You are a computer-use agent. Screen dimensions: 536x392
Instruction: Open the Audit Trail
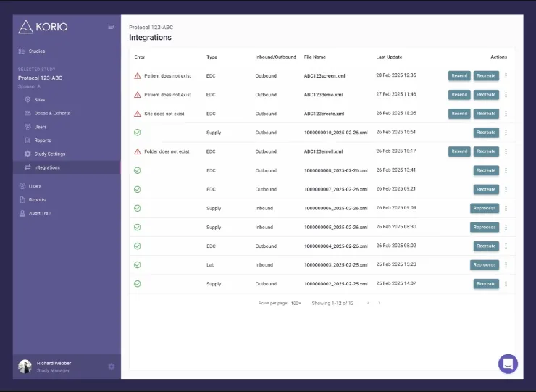(x=40, y=214)
